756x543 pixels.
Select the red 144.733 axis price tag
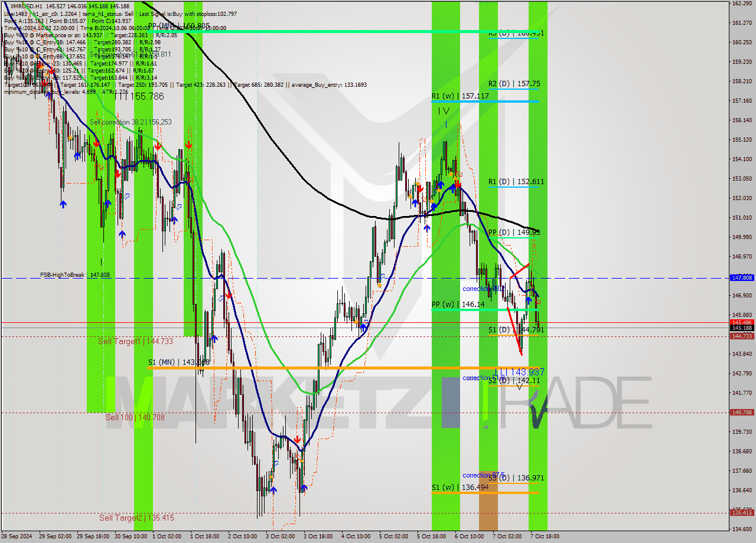(x=742, y=336)
